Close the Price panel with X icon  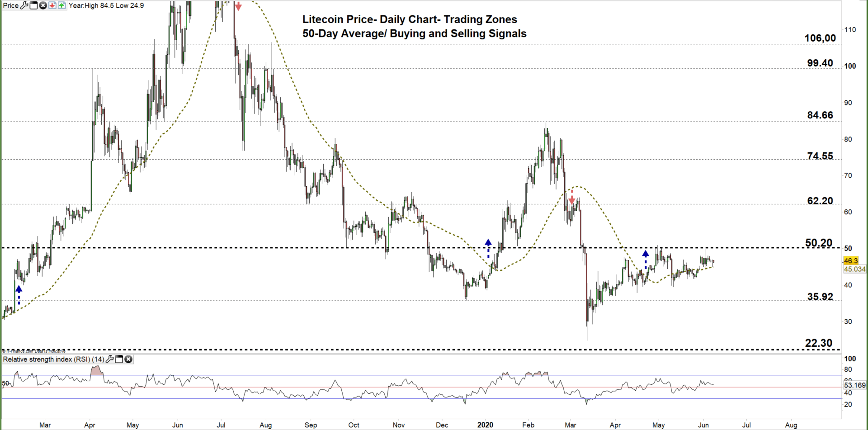[x=43, y=5]
